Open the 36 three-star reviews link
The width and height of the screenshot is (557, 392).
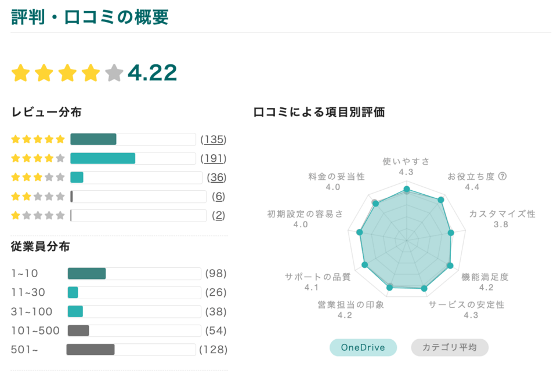point(217,177)
